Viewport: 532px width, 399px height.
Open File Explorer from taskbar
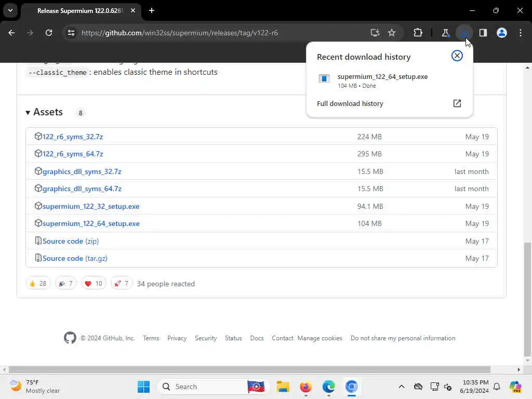point(283,387)
